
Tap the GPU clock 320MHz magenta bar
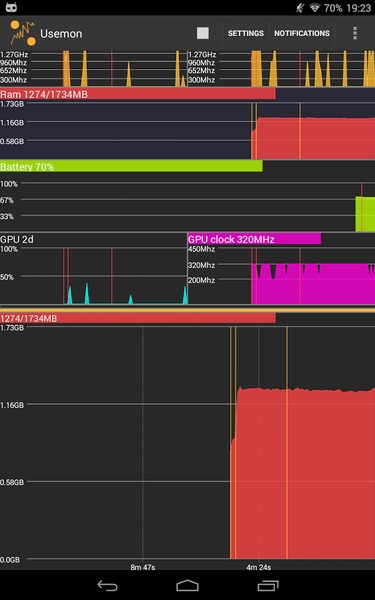point(254,239)
